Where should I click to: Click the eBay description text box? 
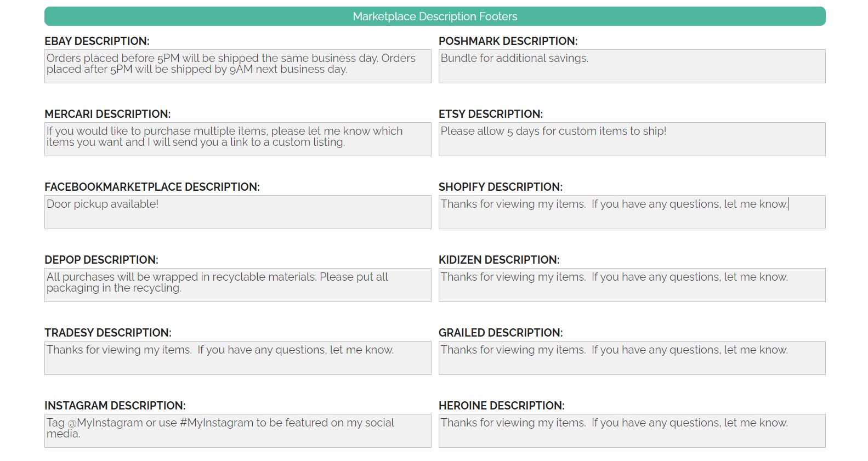237,66
